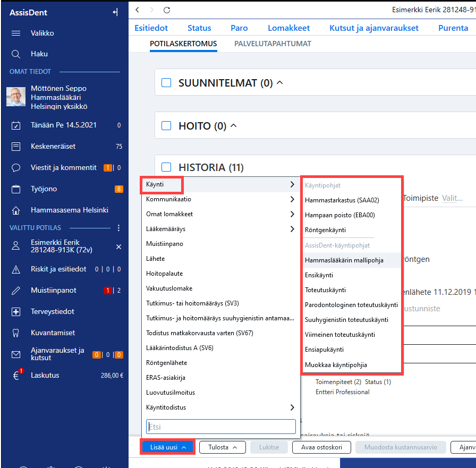Collapse the SUUNNITELMAT section chevron
This screenshot has width=476, height=468.
point(280,82)
